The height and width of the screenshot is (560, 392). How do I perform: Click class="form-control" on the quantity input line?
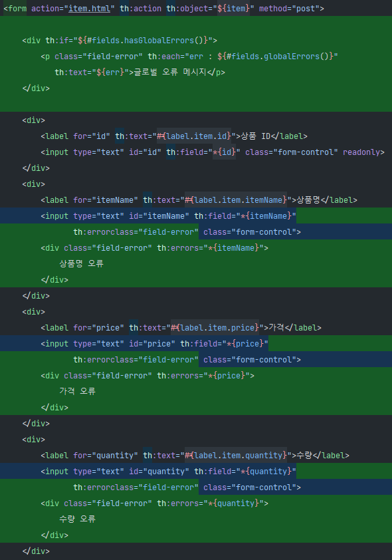[250, 488]
